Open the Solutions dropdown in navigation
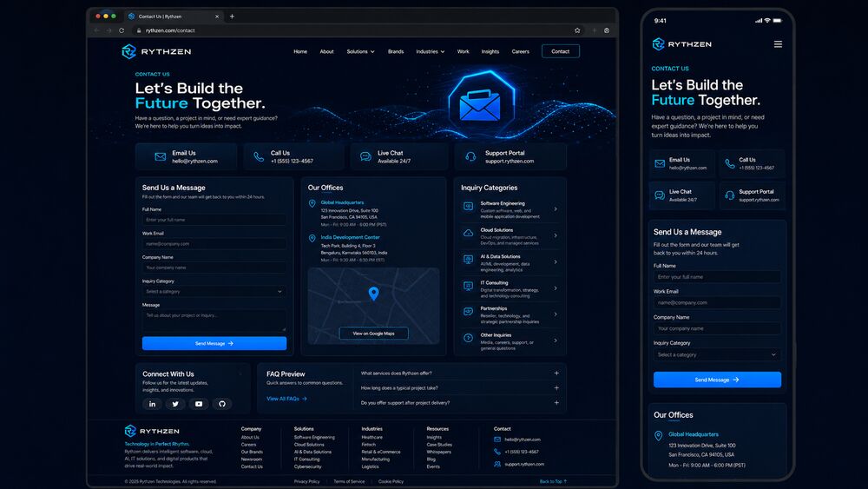The height and width of the screenshot is (489, 868). click(x=360, y=51)
